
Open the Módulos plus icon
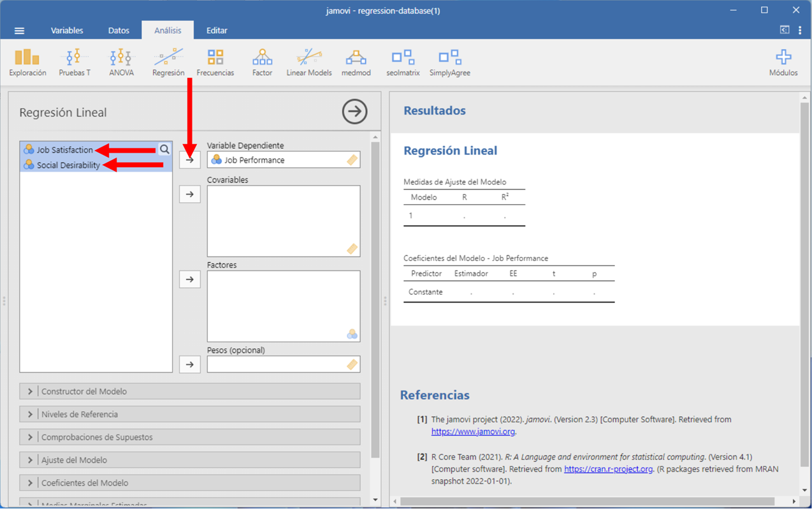pos(783,63)
